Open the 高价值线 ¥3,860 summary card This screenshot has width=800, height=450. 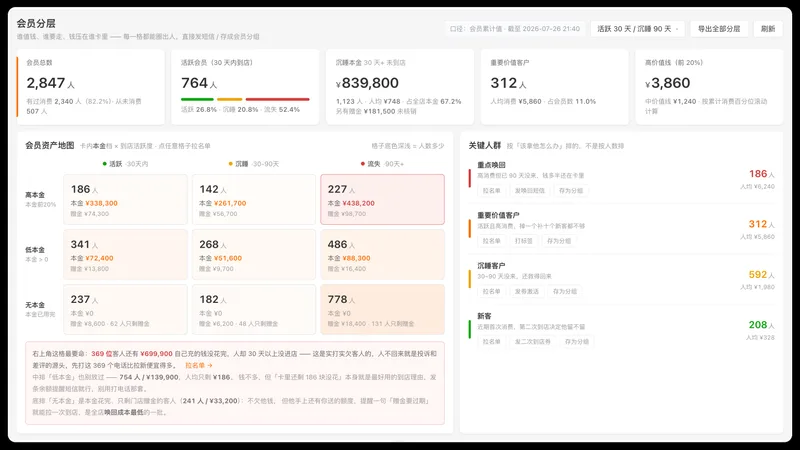(709, 87)
